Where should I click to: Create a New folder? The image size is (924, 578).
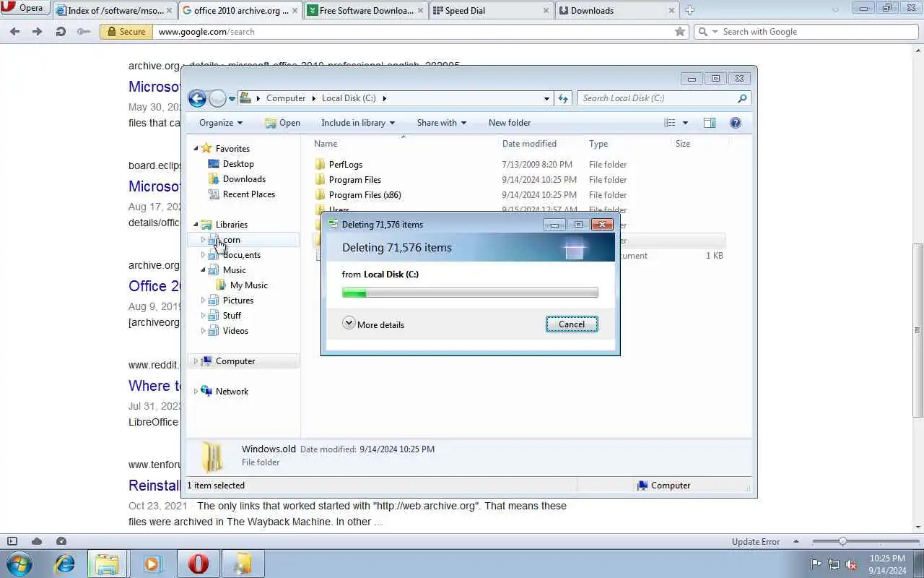(x=510, y=123)
